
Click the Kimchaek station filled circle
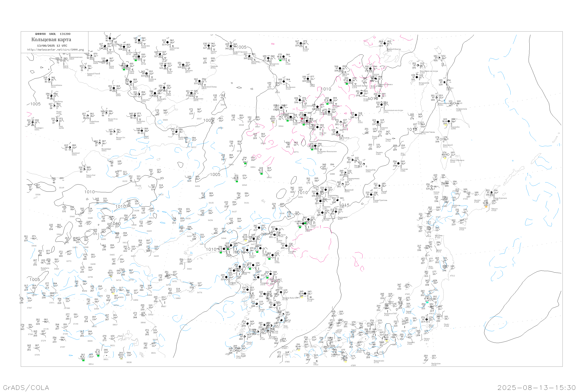(287, 246)
